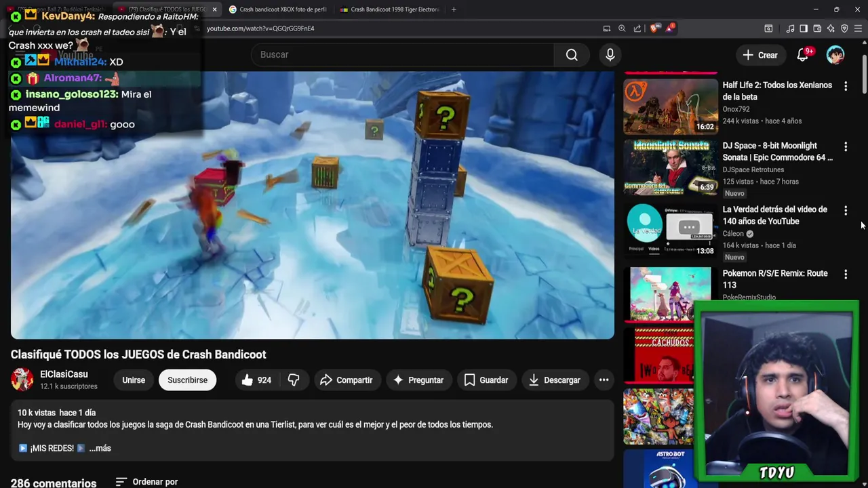Open the YouTube account avatar menu
Viewport: 868px width, 488px height.
coord(835,55)
